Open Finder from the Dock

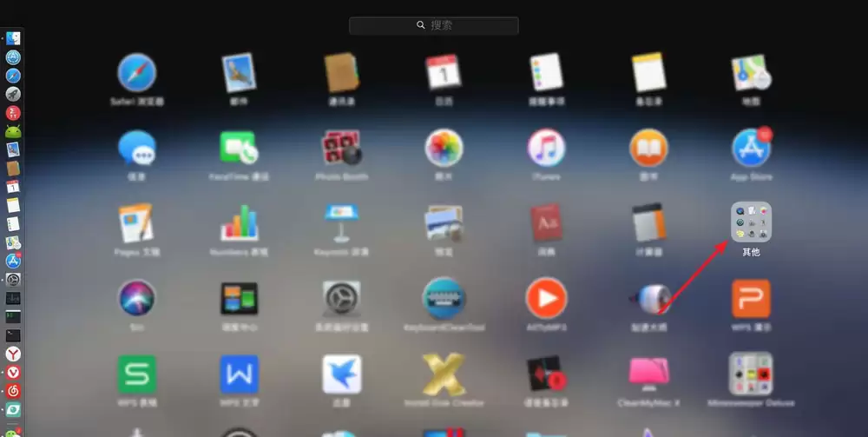(x=13, y=39)
